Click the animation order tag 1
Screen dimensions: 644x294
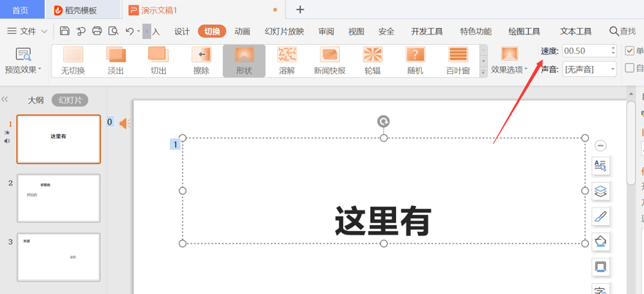pos(175,144)
